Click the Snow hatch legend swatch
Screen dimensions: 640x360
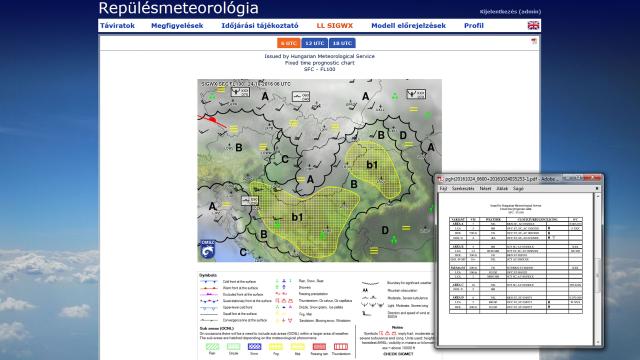click(254, 347)
